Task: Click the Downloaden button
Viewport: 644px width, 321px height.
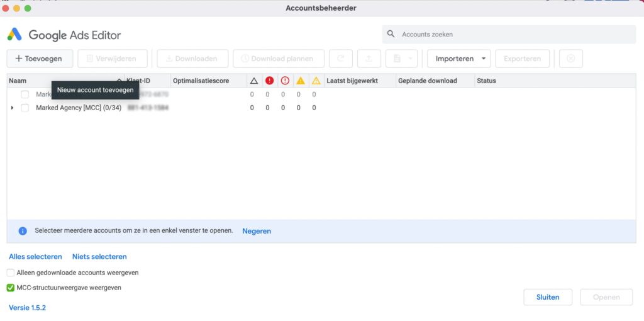Action: (x=192, y=59)
